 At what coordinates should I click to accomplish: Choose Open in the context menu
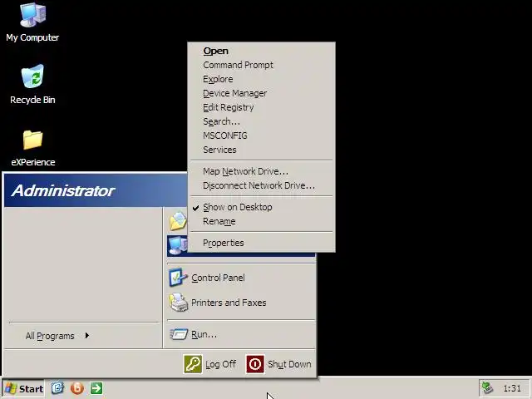pyautogui.click(x=261, y=51)
